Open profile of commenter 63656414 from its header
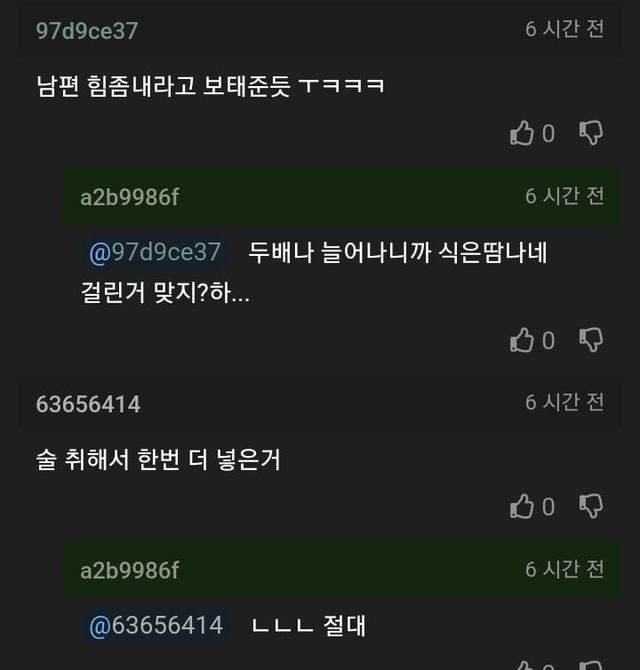Image resolution: width=640 pixels, height=670 pixels. pos(88,404)
